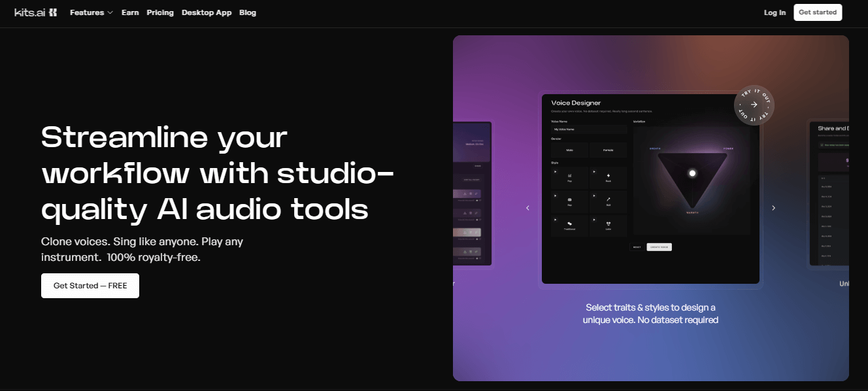Advance carousel with the right arrow

tap(773, 208)
